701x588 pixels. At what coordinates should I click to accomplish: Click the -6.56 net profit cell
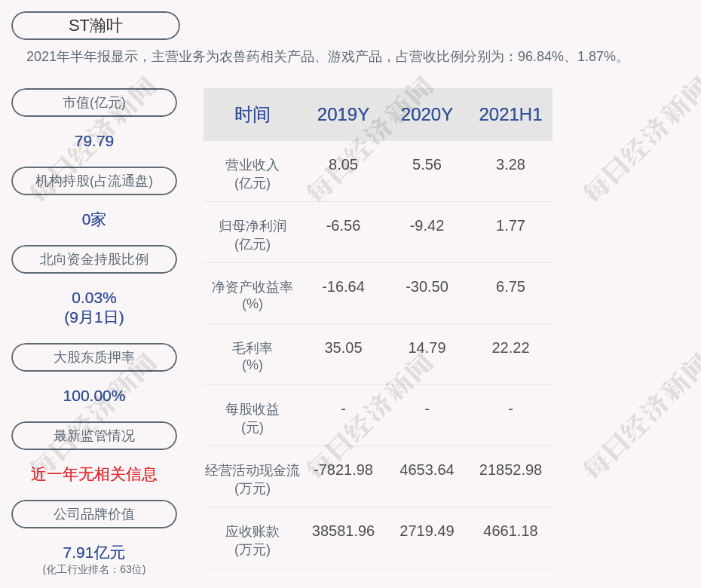pyautogui.click(x=343, y=226)
